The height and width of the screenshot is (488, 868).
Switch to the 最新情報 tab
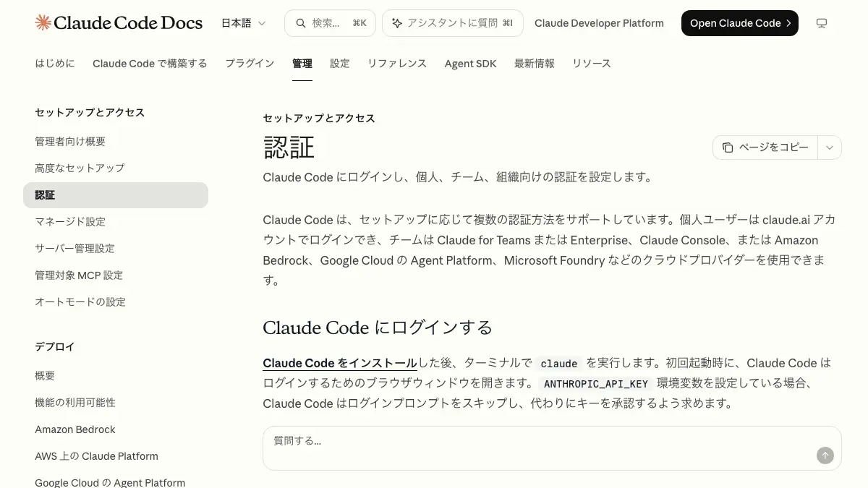tap(535, 64)
